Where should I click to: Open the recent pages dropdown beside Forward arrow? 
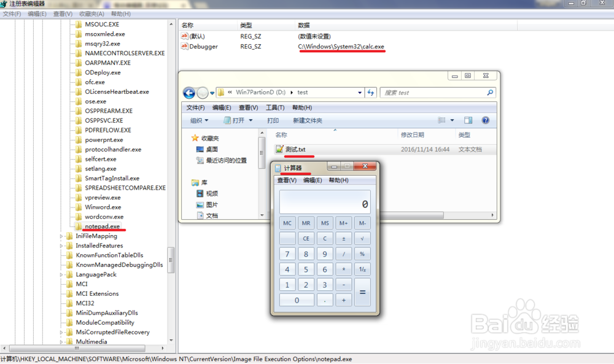[212, 93]
